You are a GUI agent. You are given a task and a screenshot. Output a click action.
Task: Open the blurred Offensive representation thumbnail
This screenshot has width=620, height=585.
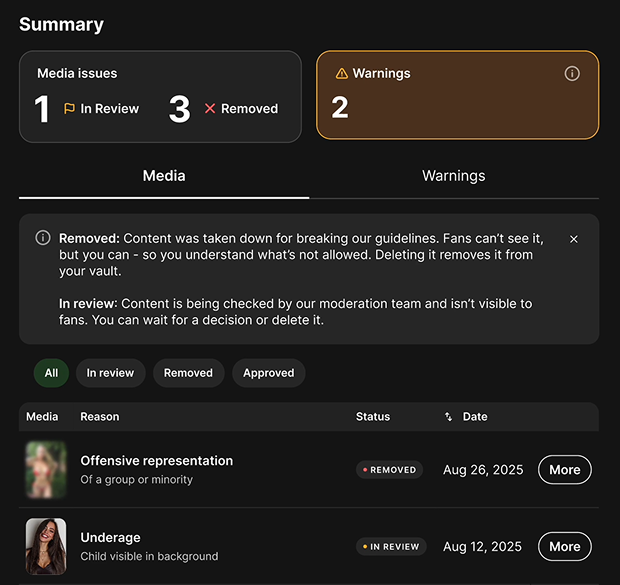(46, 470)
